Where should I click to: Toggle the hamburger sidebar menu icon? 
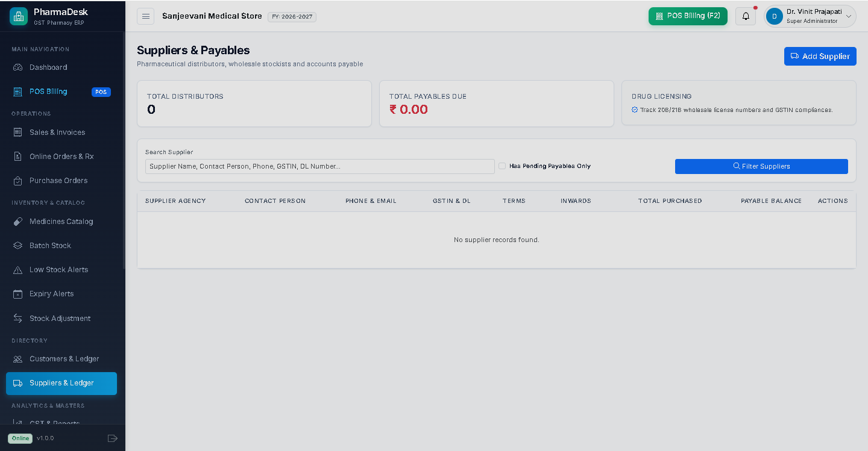pos(145,16)
